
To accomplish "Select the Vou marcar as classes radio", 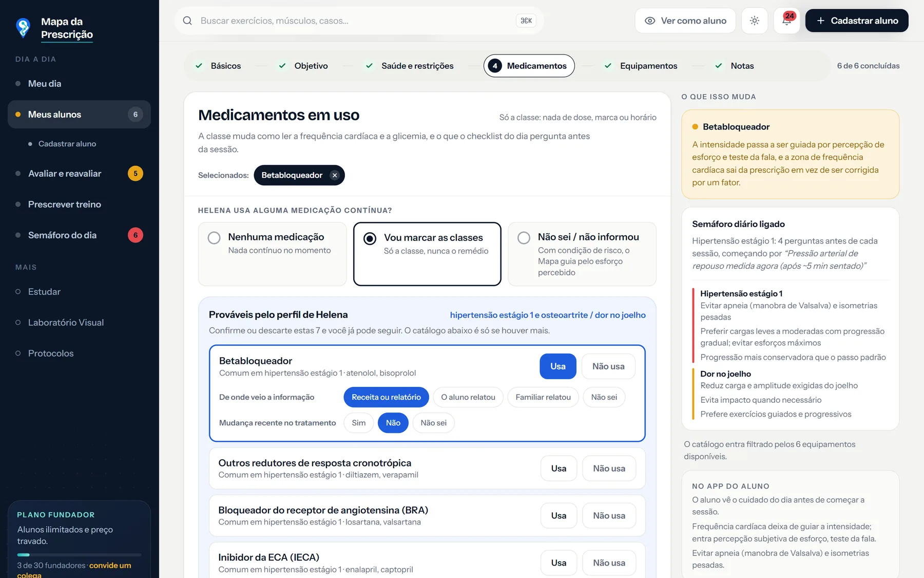I will (x=427, y=254).
